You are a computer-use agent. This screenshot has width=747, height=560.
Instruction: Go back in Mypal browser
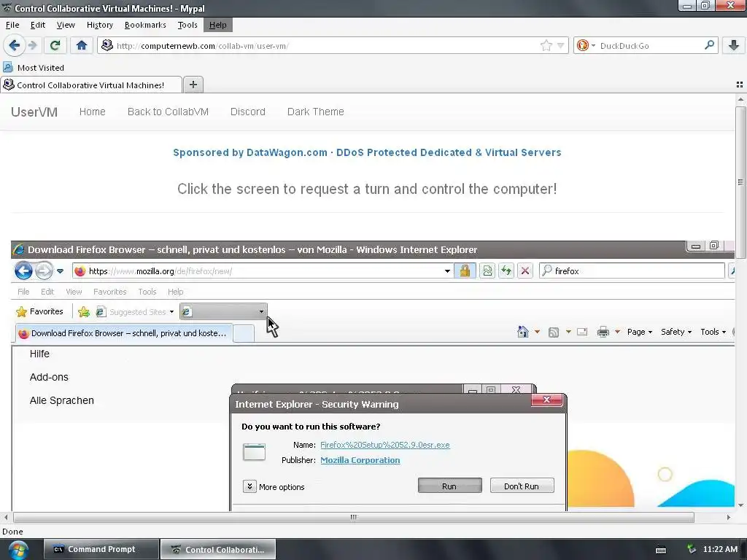tap(15, 45)
